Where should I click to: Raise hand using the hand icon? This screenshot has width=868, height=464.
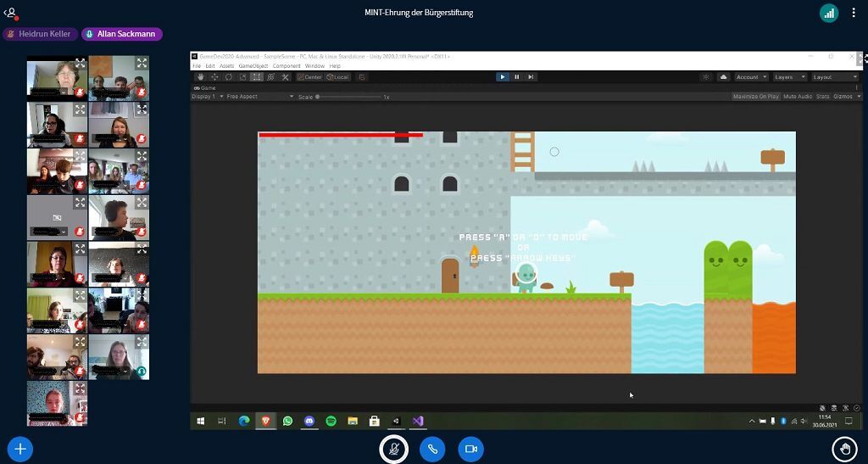point(843,449)
